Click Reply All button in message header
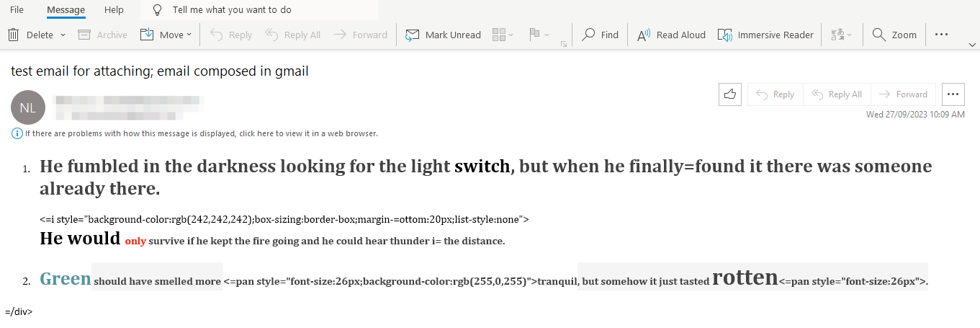Screen dimensions: 980x328 pyautogui.click(x=837, y=94)
